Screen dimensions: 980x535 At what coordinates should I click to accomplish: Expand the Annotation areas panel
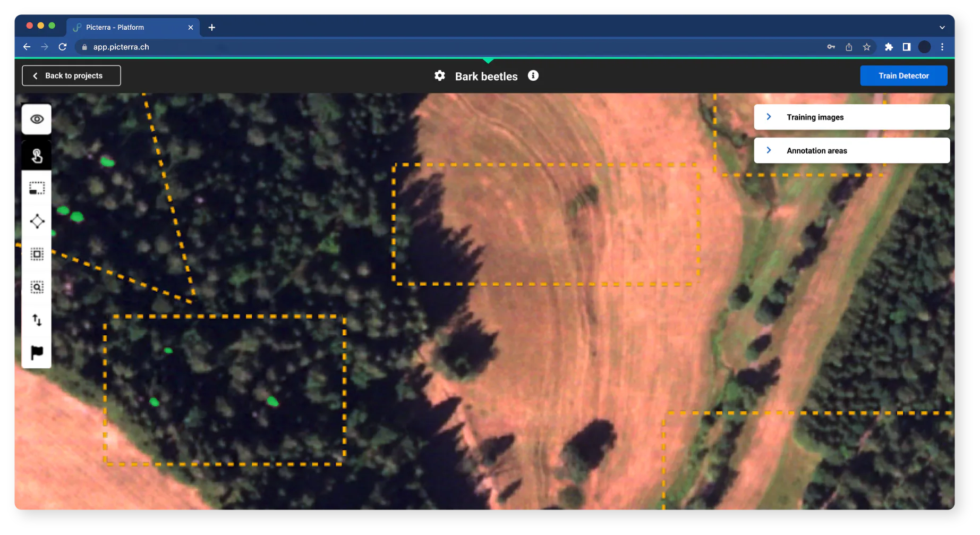851,150
